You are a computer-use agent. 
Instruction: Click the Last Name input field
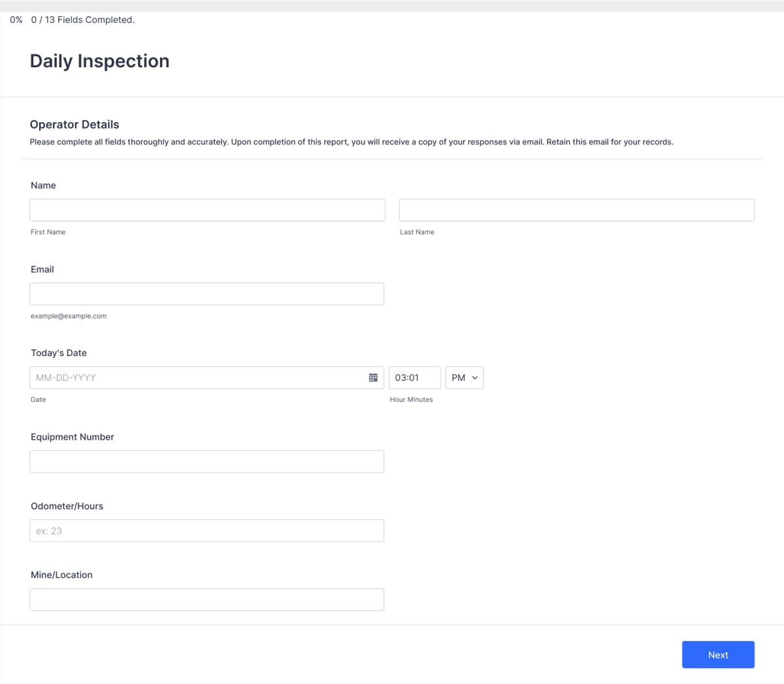pos(576,209)
